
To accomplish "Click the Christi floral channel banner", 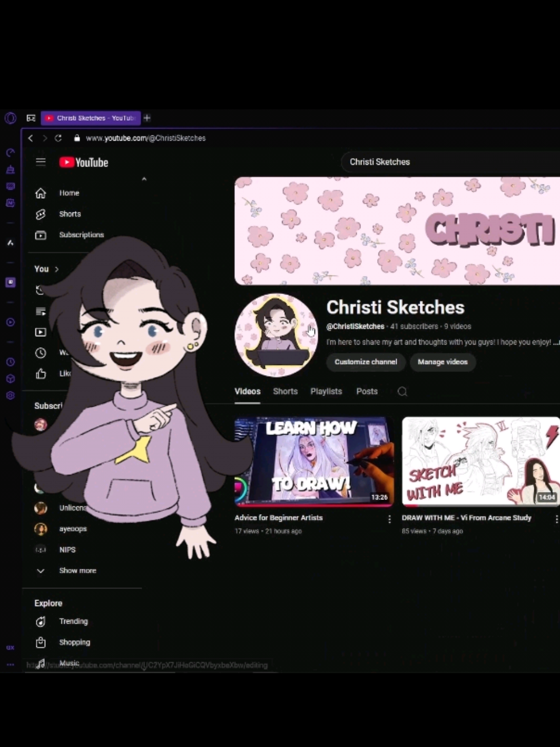I will click(x=397, y=231).
